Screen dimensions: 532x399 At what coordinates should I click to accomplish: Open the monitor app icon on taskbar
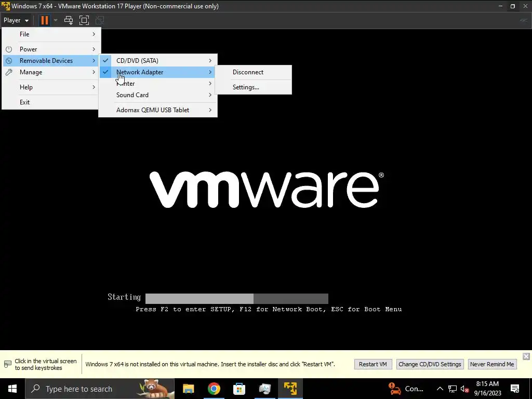tap(264, 389)
